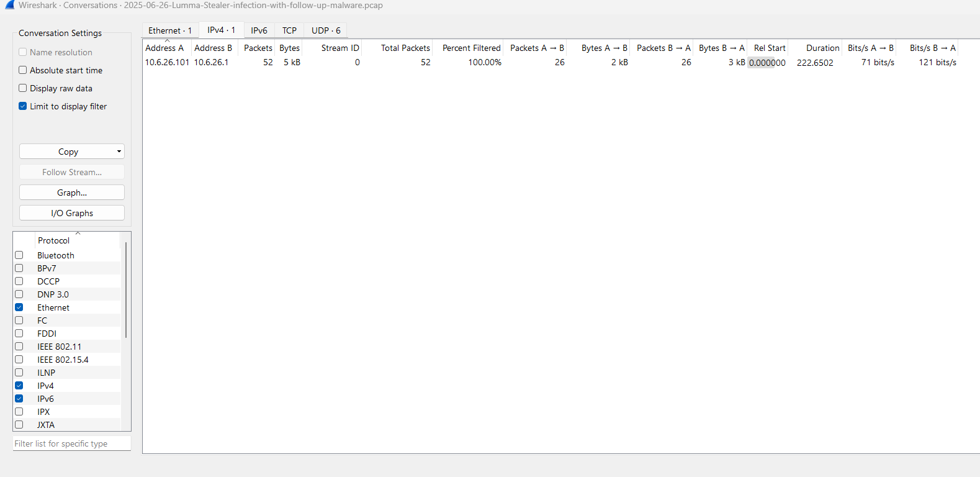Sort by the Bytes column header

pyautogui.click(x=290, y=48)
